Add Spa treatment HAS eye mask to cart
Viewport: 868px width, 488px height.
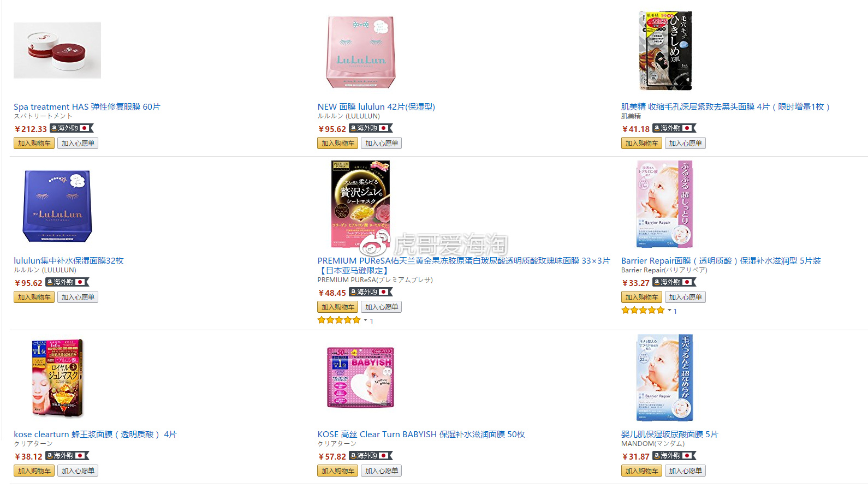coord(34,144)
